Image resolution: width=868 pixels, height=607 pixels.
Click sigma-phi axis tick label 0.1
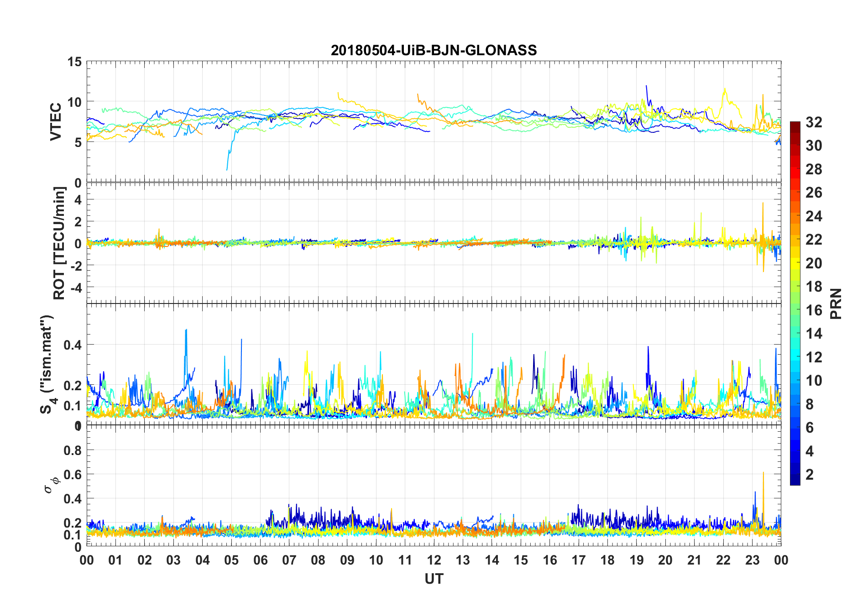click(x=73, y=535)
